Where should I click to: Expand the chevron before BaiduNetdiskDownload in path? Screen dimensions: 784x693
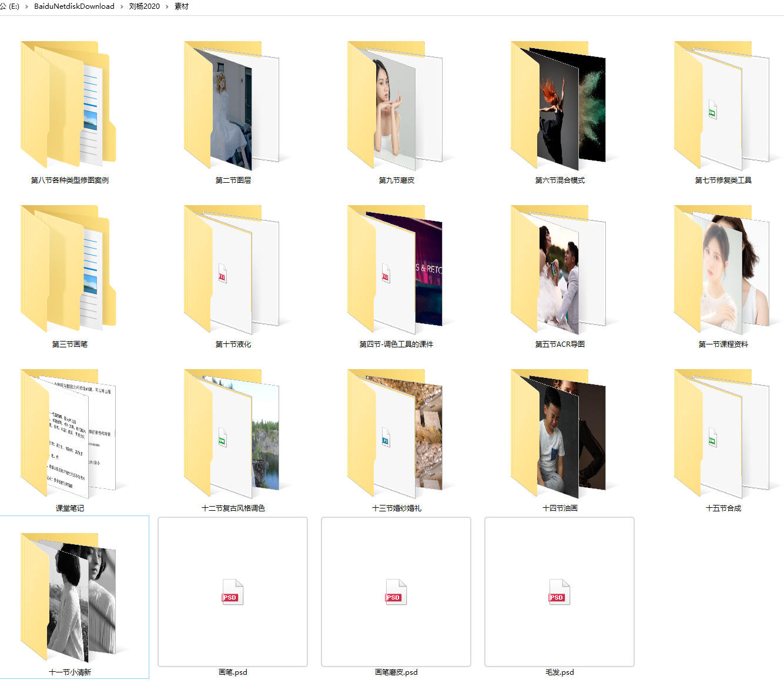coord(26,6)
